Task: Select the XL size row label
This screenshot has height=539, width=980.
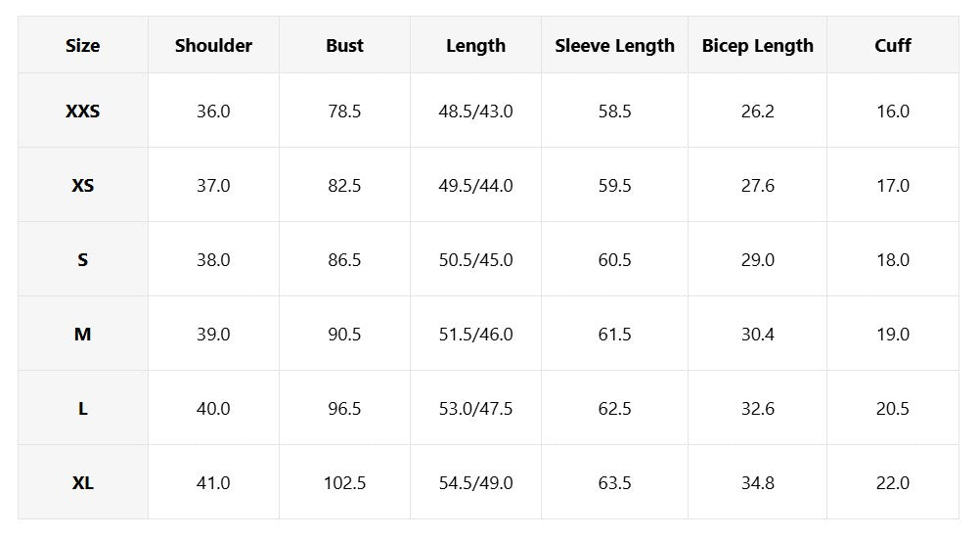Action: [83, 483]
